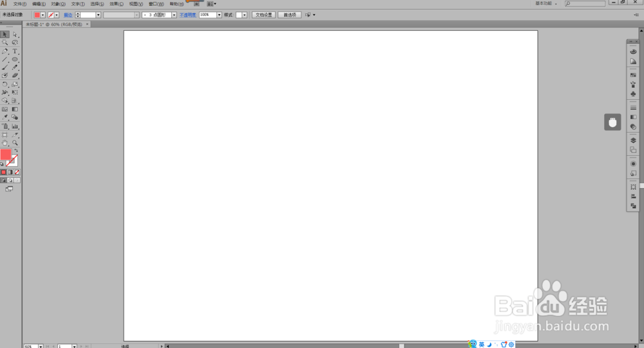Set paint mode to Color
644x348 pixels.
pos(4,172)
